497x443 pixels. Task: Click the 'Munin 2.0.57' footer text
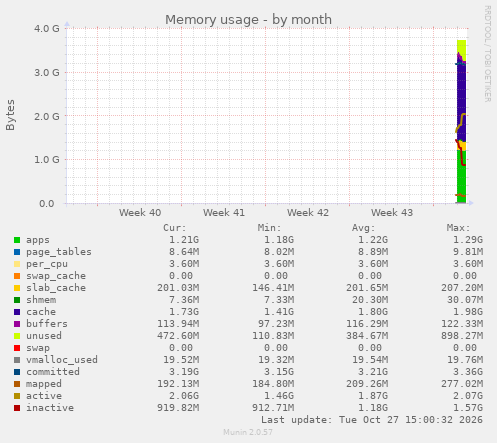[x=248, y=432]
